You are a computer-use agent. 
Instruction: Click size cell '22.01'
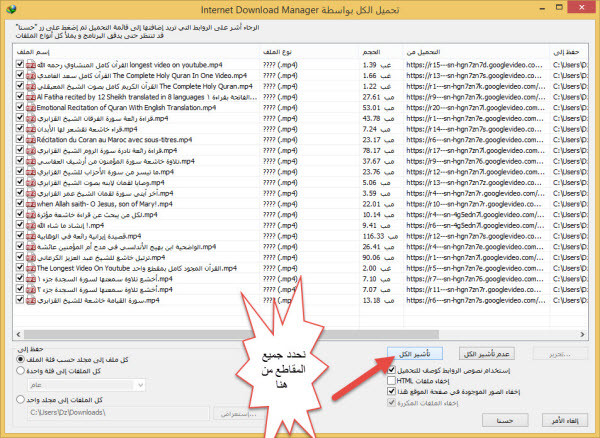point(378,204)
